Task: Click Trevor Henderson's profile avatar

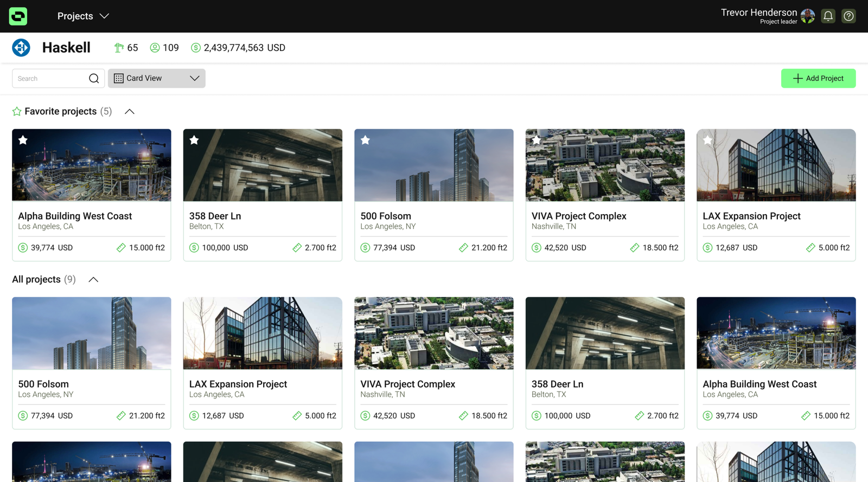Action: [x=807, y=16]
